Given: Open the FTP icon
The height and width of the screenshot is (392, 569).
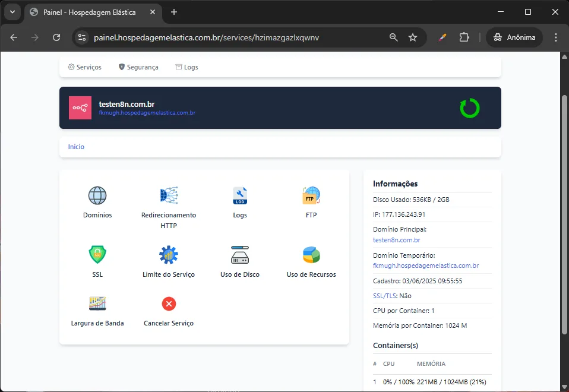Looking at the screenshot, I should pos(311,195).
